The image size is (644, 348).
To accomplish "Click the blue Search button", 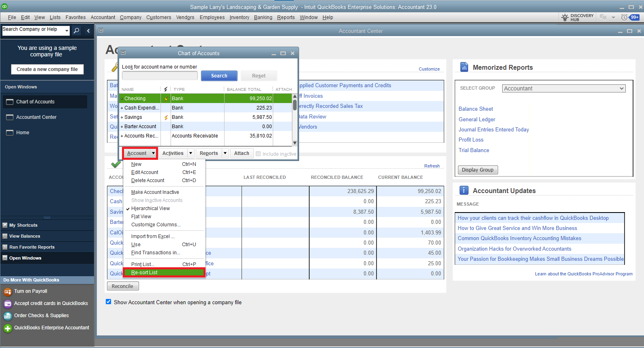I will click(219, 76).
